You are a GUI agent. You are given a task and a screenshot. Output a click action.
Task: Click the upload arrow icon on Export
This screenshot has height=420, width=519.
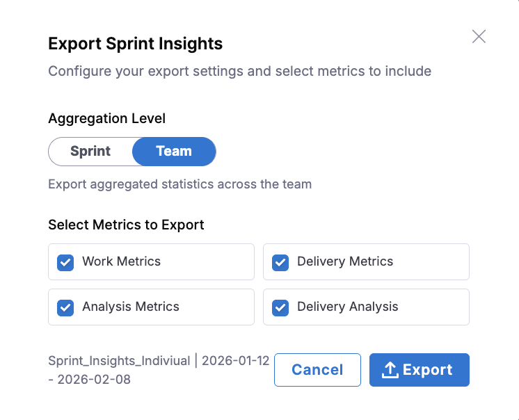(x=390, y=370)
